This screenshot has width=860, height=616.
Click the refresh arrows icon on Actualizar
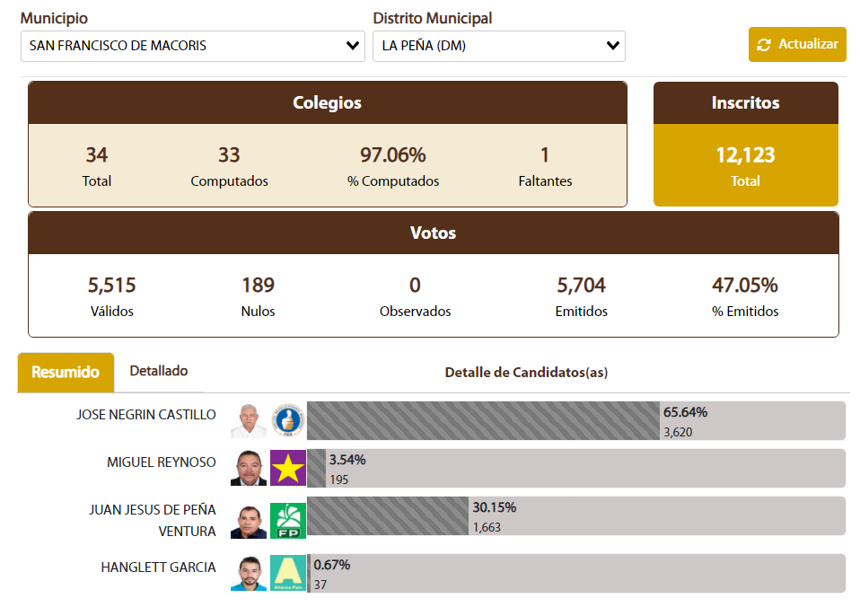click(x=764, y=45)
